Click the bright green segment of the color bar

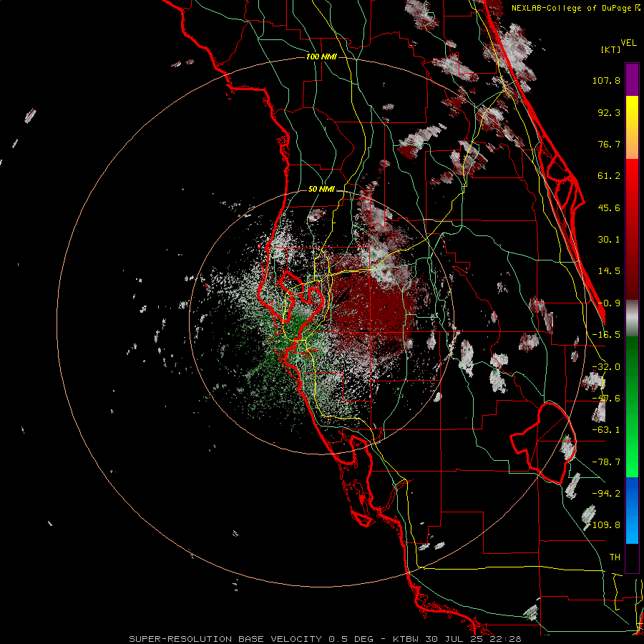[x=632, y=406]
